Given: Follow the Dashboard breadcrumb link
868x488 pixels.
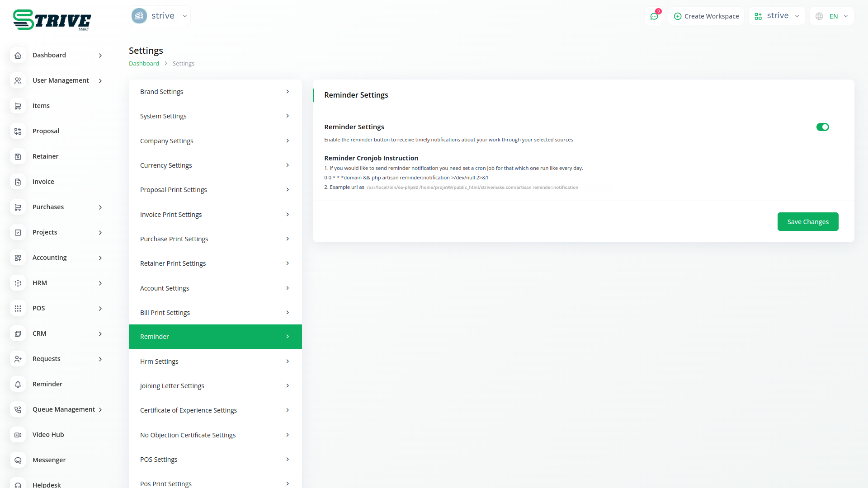Looking at the screenshot, I should pos(144,64).
